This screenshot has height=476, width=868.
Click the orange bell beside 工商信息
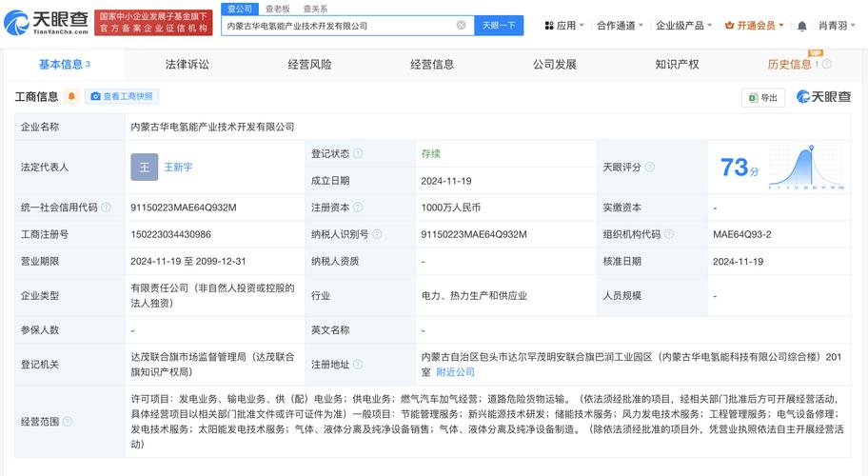pyautogui.click(x=70, y=97)
